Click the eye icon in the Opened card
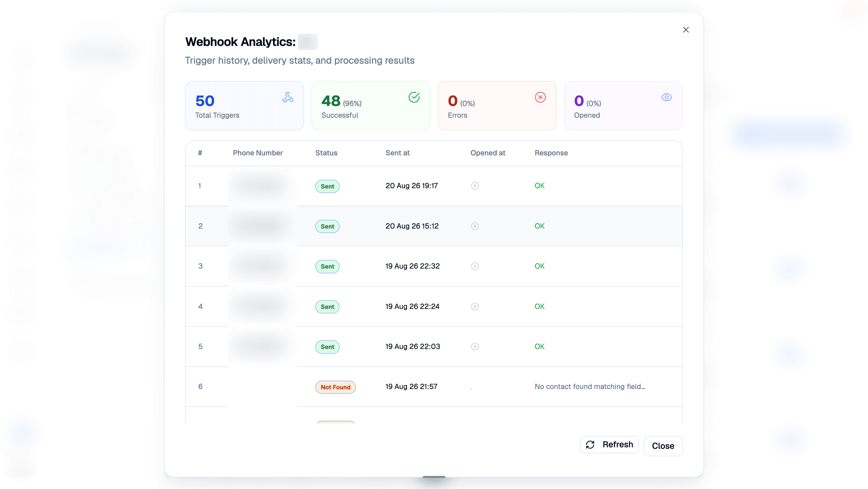This screenshot has height=489, width=868. coord(666,97)
